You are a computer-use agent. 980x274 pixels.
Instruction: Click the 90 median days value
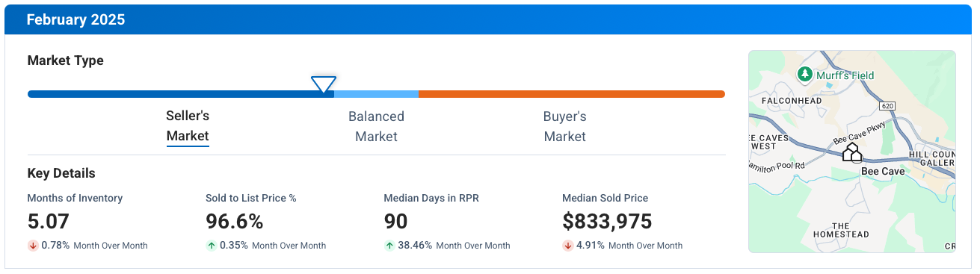[x=396, y=222]
